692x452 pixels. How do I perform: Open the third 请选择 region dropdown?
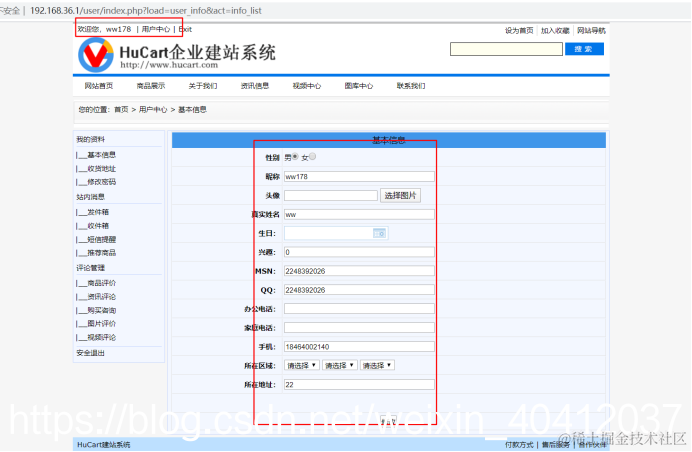pos(377,365)
